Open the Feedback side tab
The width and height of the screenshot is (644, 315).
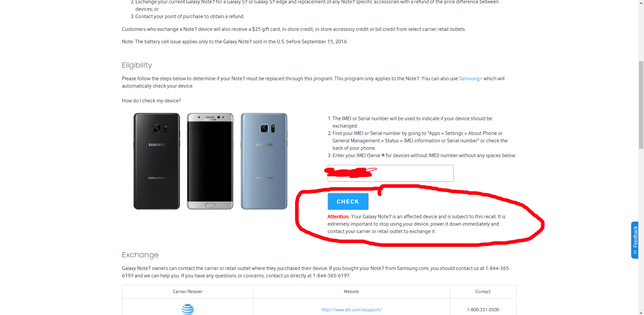(635, 240)
